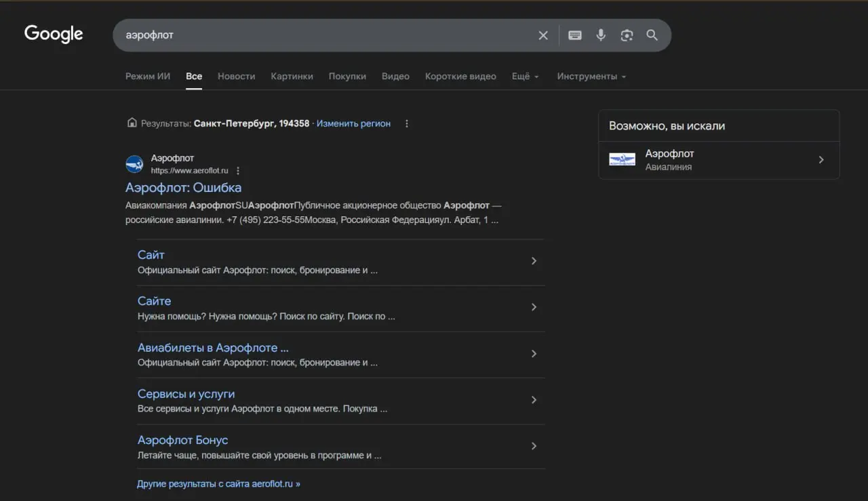Search by image with the camera lens icon
This screenshot has width=868, height=501.
[627, 35]
